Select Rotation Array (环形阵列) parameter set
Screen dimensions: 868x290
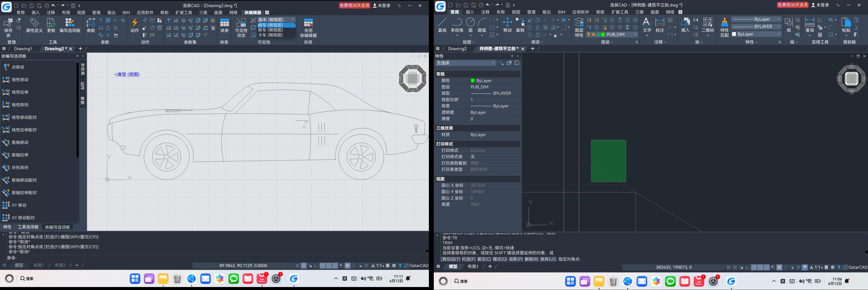click(16, 168)
